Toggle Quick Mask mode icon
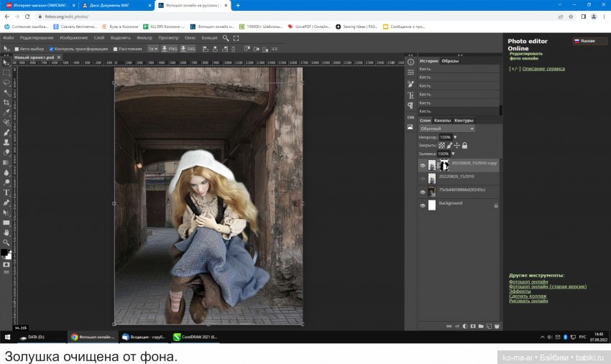Screen dimensions: 611x364 [6, 265]
